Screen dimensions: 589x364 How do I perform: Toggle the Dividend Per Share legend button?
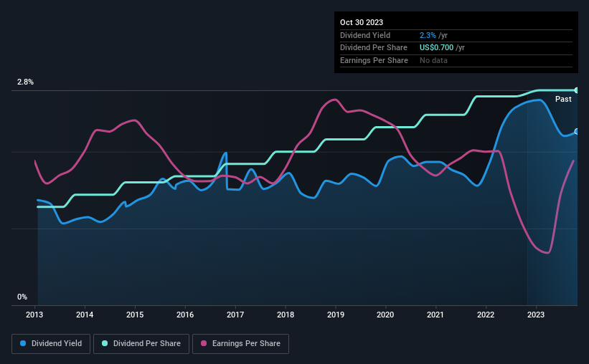coord(141,344)
